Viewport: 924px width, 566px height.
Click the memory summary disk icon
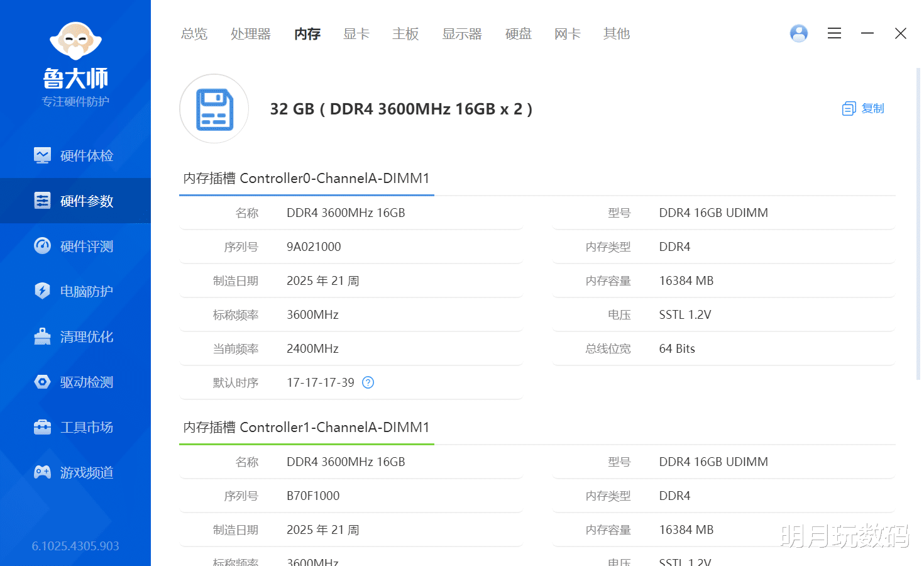click(214, 109)
